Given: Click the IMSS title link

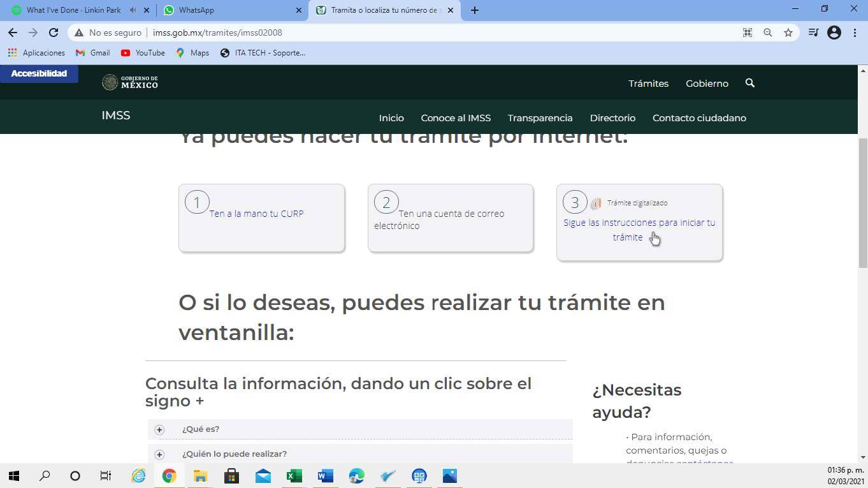Looking at the screenshot, I should click(115, 115).
